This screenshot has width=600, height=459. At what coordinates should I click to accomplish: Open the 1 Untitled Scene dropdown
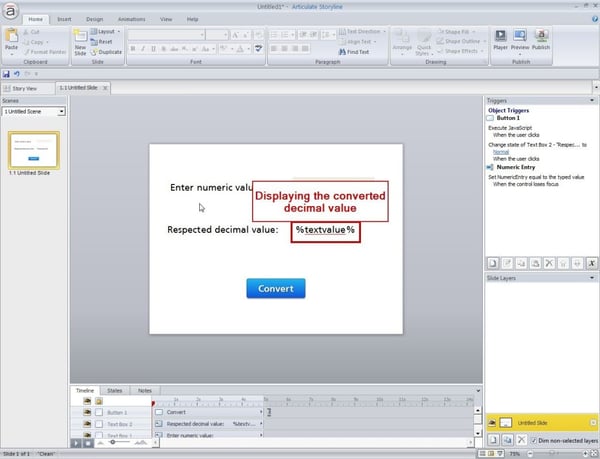(34, 111)
